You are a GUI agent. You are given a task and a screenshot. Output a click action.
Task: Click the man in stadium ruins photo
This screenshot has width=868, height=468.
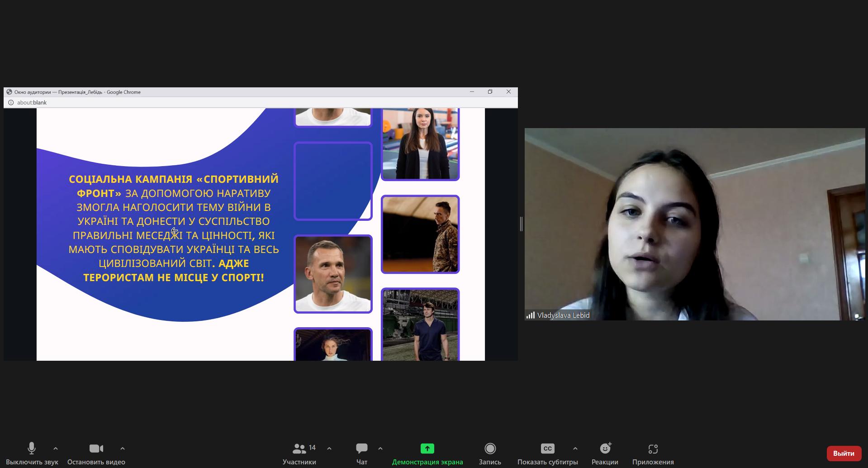(x=420, y=325)
